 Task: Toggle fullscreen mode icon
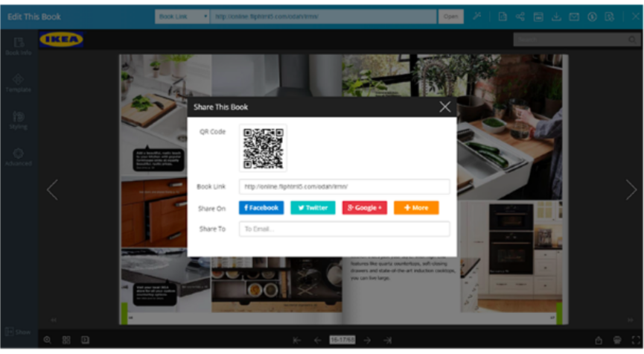coord(636,340)
